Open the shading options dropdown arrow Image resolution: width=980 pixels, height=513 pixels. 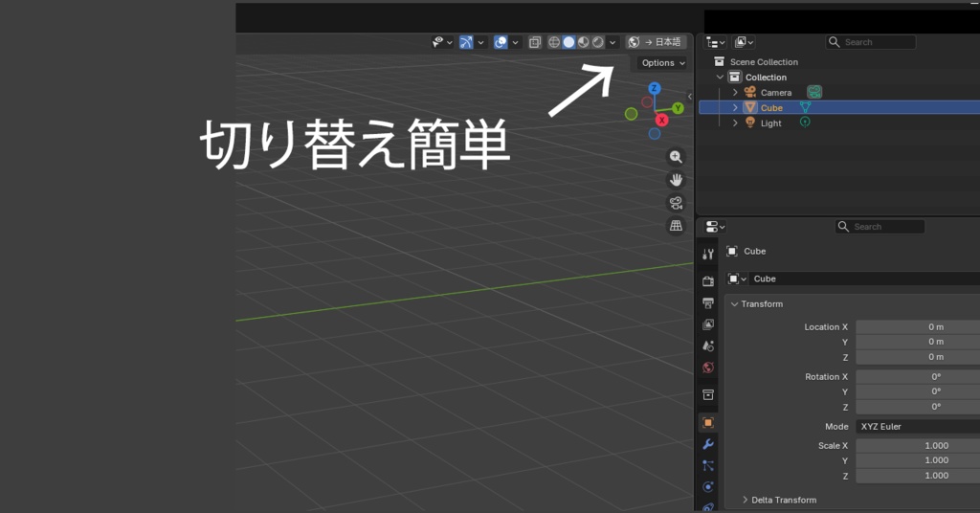tap(612, 42)
